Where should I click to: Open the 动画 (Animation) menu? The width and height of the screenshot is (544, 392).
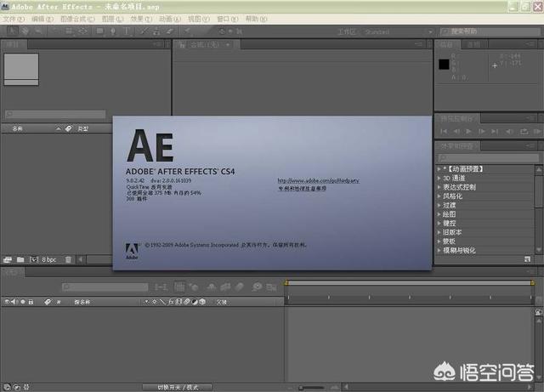[x=170, y=19]
